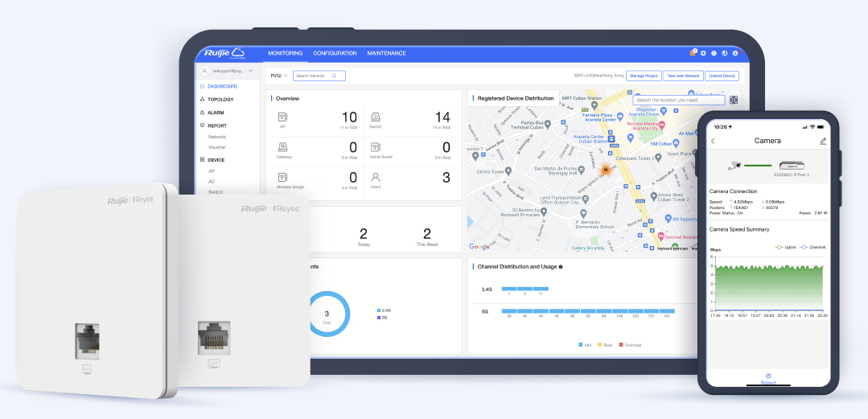Screen dimensions: 868x419
Task: Open the notifications icon with red badge
Action: 693,52
